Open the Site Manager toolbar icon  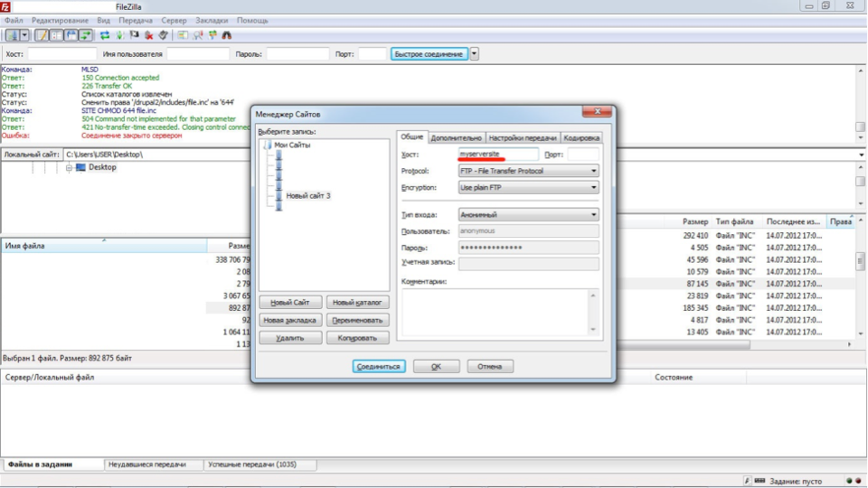click(12, 35)
